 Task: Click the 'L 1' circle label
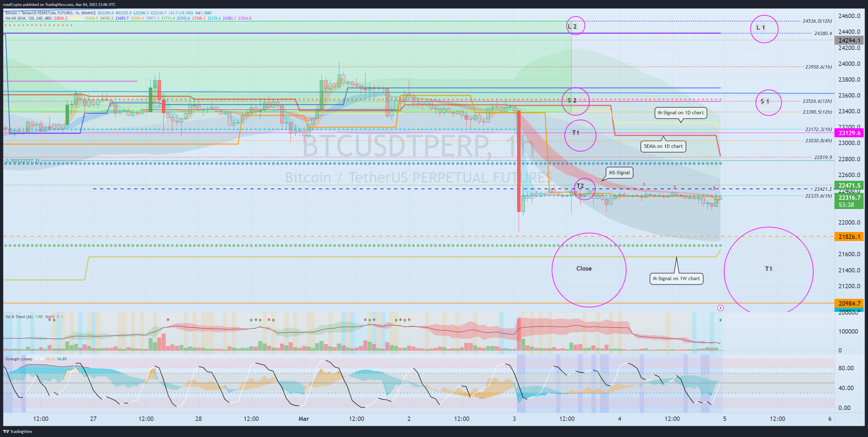pos(760,28)
